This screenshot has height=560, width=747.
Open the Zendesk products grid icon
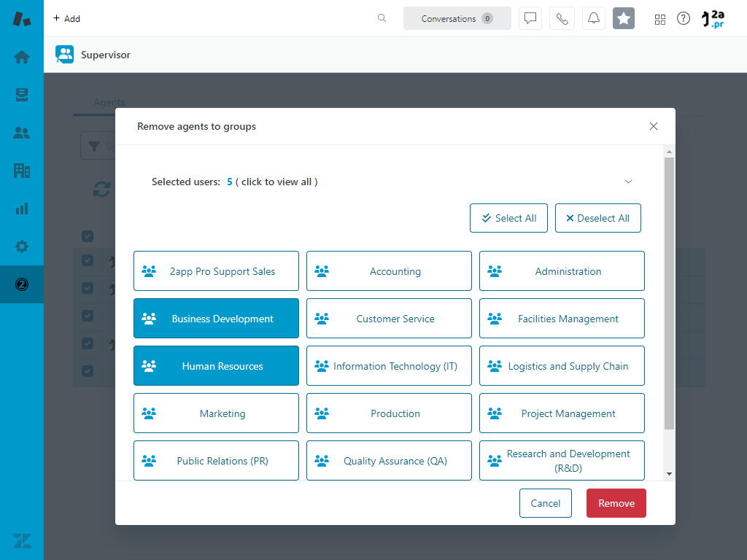tap(660, 19)
